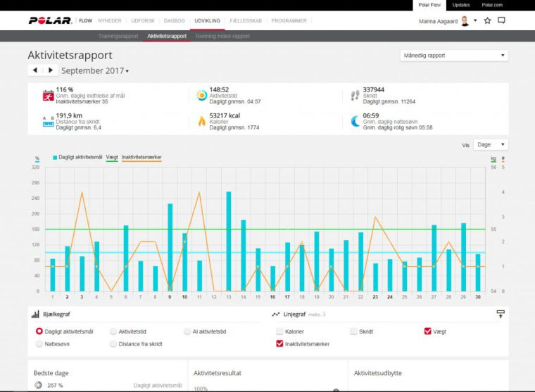Click the # inactivity axis label
Image resolution: width=535 pixels, height=392 pixels.
pyautogui.click(x=503, y=159)
